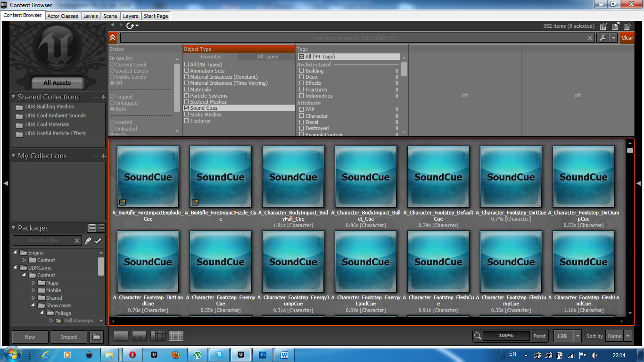
Task: Click the All Assets button
Action: (58, 83)
